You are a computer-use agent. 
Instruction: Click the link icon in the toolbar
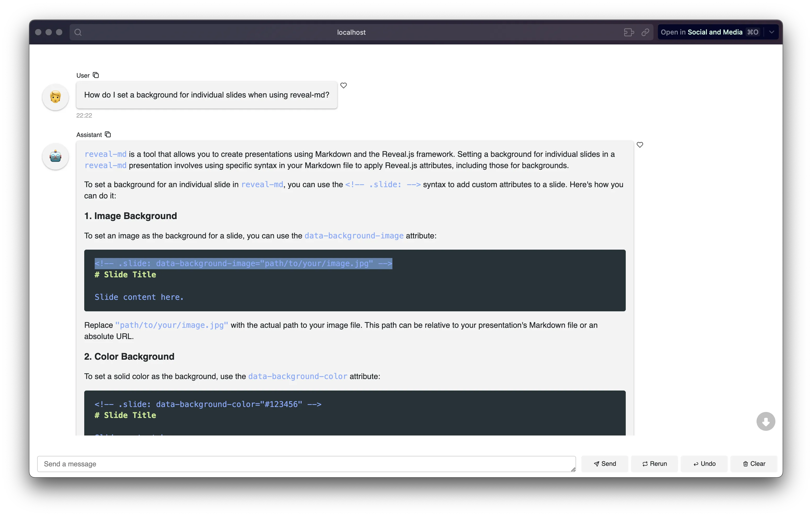click(645, 32)
